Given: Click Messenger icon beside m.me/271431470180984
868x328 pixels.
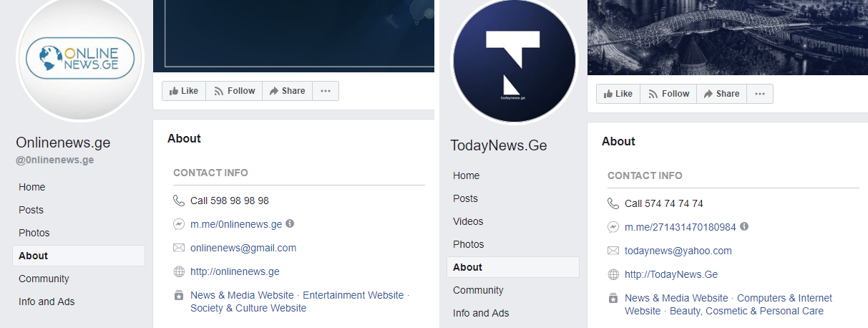Looking at the screenshot, I should coord(613,227).
